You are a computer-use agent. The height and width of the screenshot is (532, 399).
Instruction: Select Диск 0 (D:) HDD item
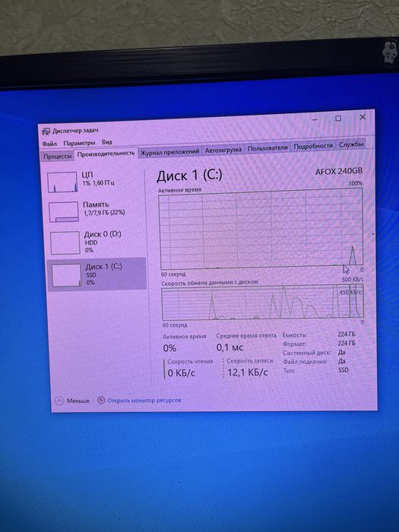coord(97,242)
